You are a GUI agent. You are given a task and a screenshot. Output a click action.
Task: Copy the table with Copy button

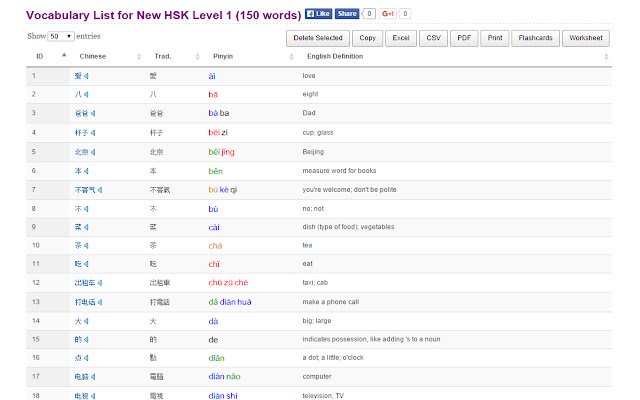coord(367,38)
